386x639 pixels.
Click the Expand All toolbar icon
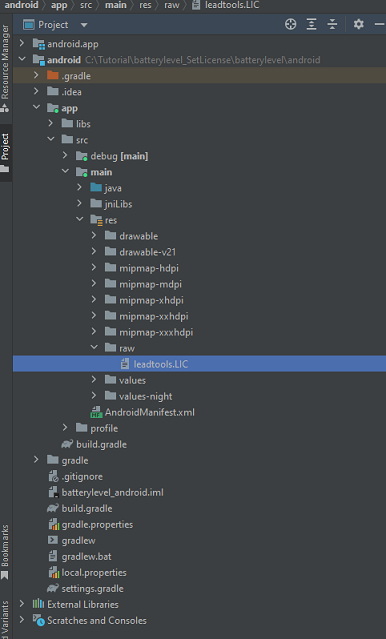[311, 24]
